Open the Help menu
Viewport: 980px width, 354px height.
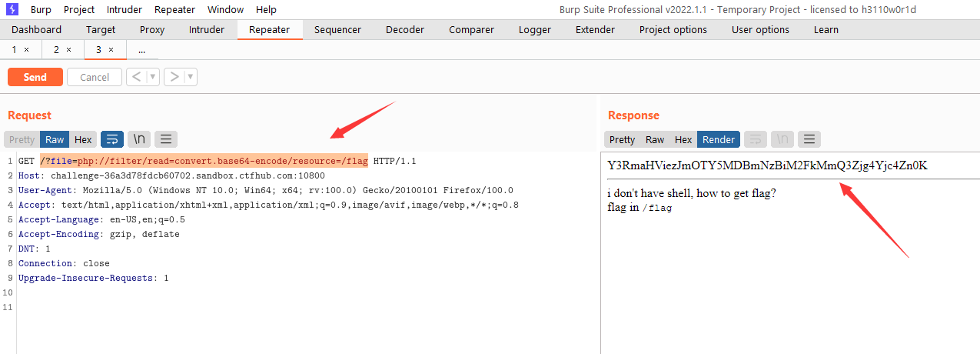pos(266,10)
